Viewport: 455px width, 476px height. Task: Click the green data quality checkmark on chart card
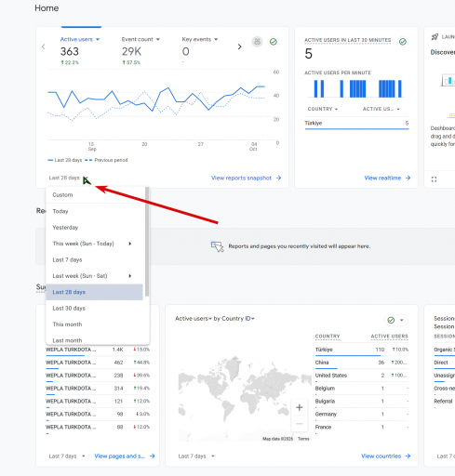pyautogui.click(x=274, y=42)
